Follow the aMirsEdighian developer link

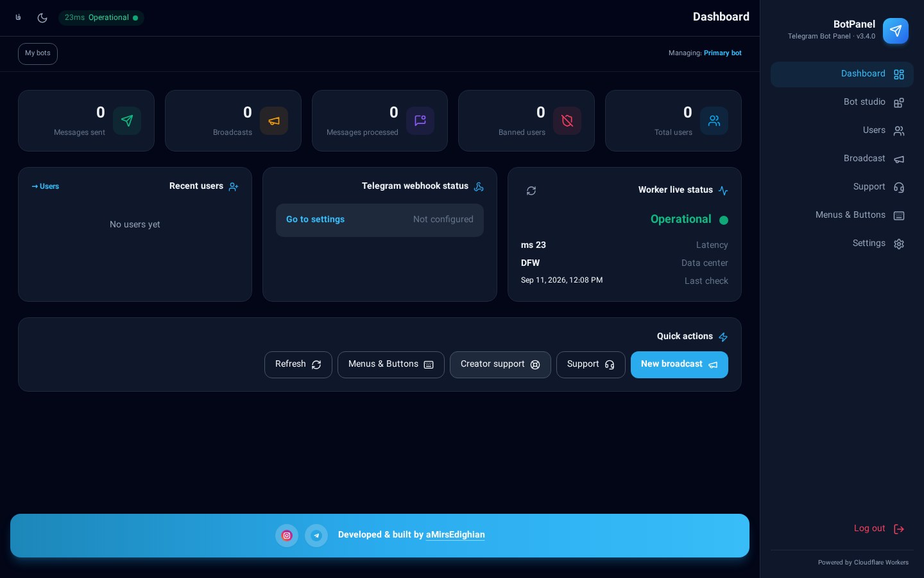point(456,535)
